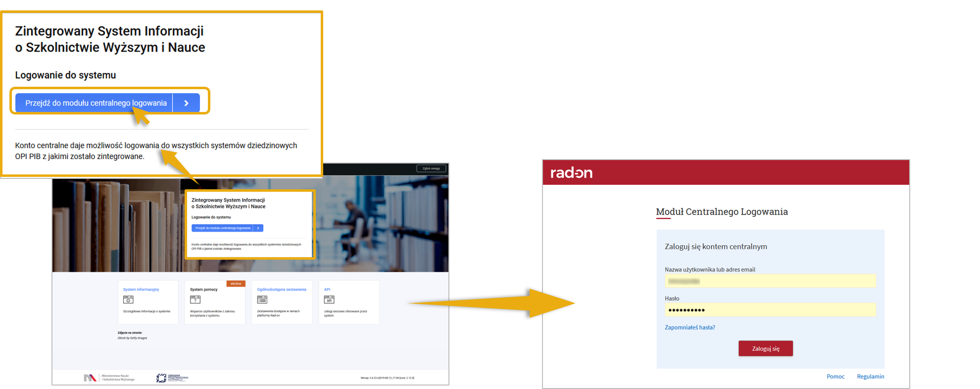
Task: Open the 'Pomoc' link
Action: click(835, 377)
